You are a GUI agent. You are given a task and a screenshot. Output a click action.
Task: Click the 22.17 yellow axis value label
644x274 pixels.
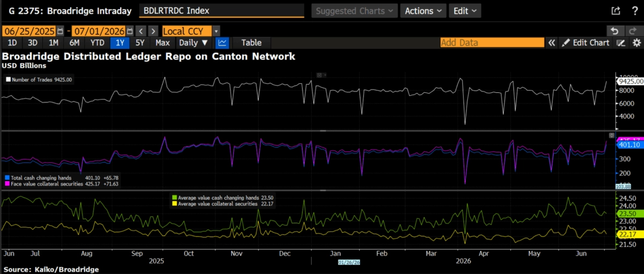pos(630,234)
